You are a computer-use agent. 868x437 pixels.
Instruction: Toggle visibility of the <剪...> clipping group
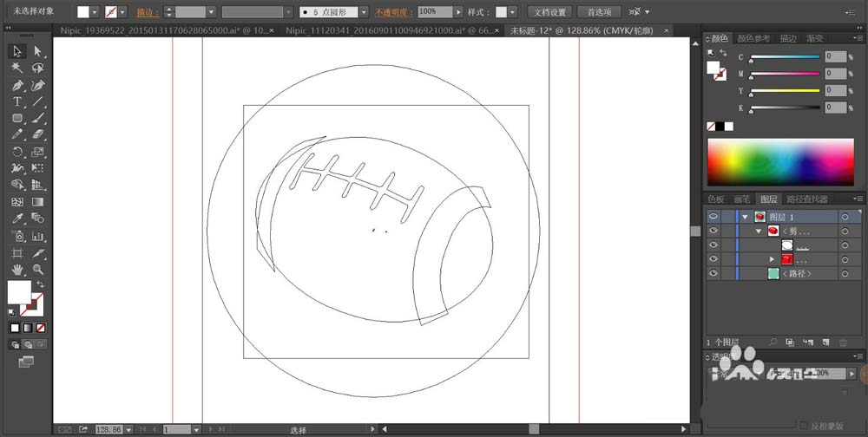click(x=713, y=232)
